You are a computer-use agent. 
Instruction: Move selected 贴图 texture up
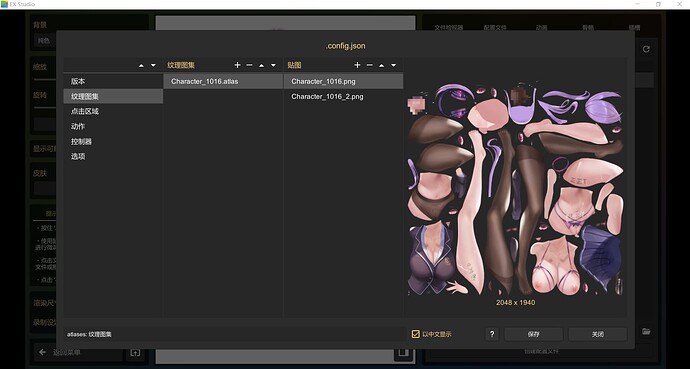pyautogui.click(x=382, y=66)
